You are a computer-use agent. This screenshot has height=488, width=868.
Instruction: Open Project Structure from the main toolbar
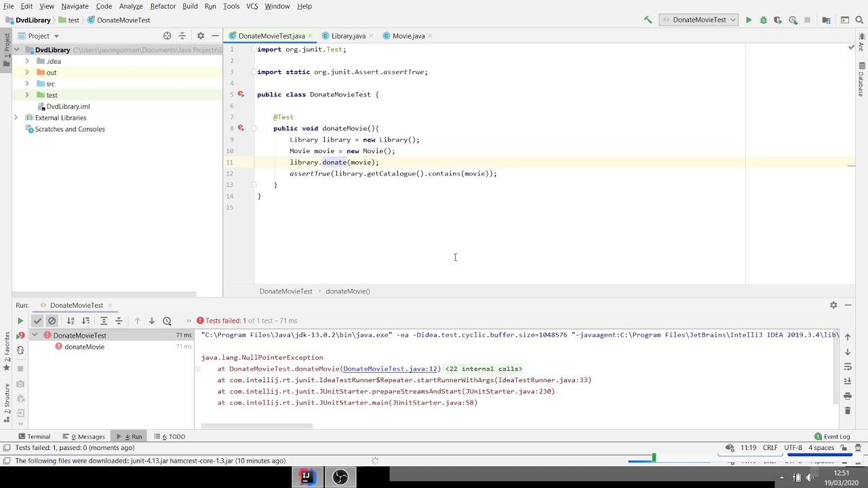click(x=826, y=20)
